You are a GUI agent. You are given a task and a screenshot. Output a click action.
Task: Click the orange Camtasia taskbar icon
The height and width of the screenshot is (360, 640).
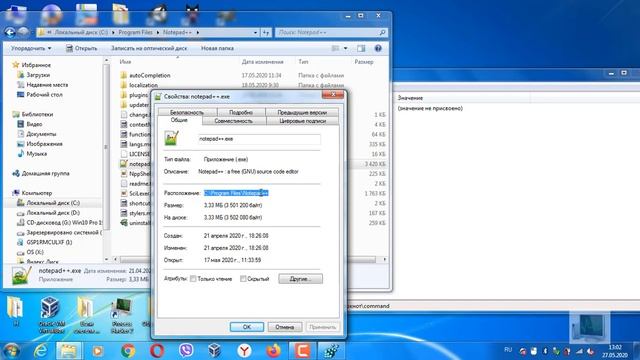click(302, 351)
